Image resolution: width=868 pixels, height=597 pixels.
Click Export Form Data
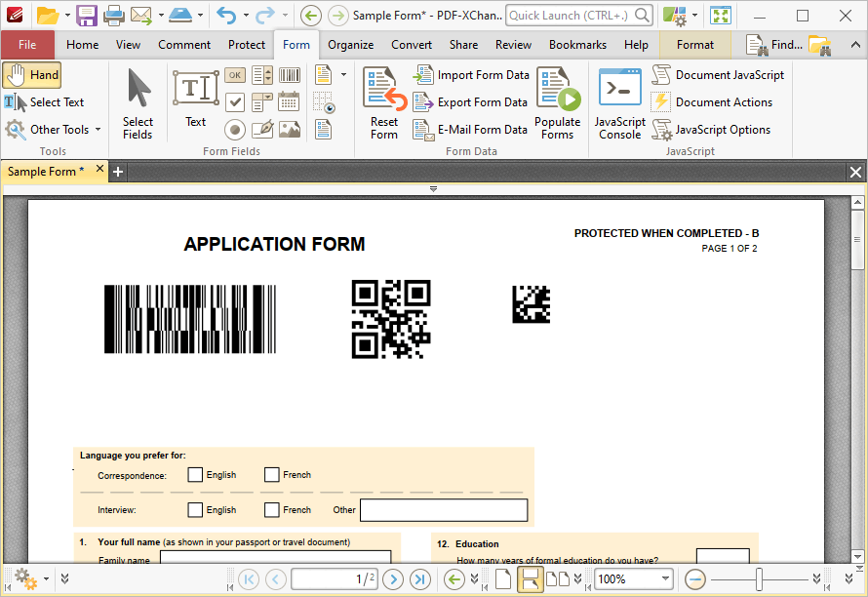(470, 101)
